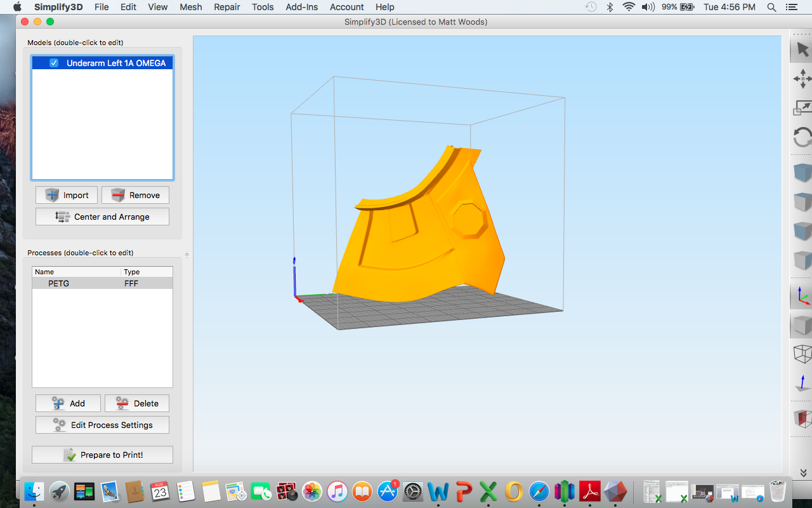Open Calendar from the Dock
Image resolution: width=812 pixels, height=508 pixels.
pyautogui.click(x=160, y=491)
